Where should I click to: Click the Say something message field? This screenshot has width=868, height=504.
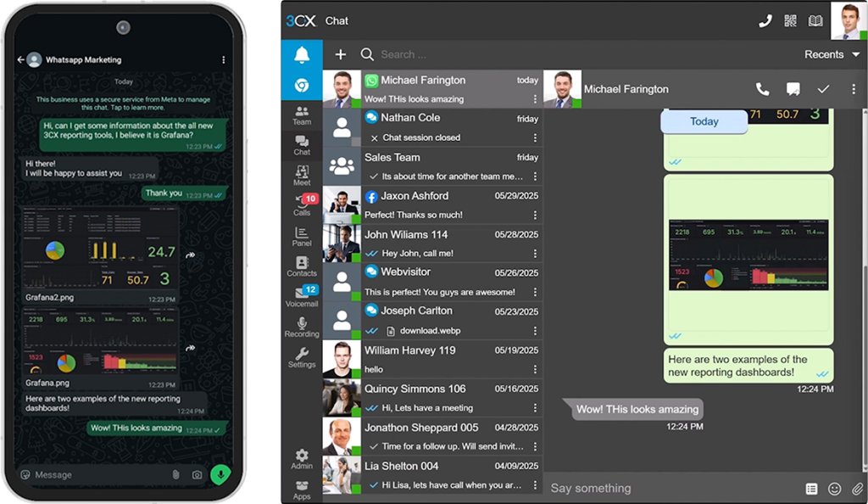670,489
